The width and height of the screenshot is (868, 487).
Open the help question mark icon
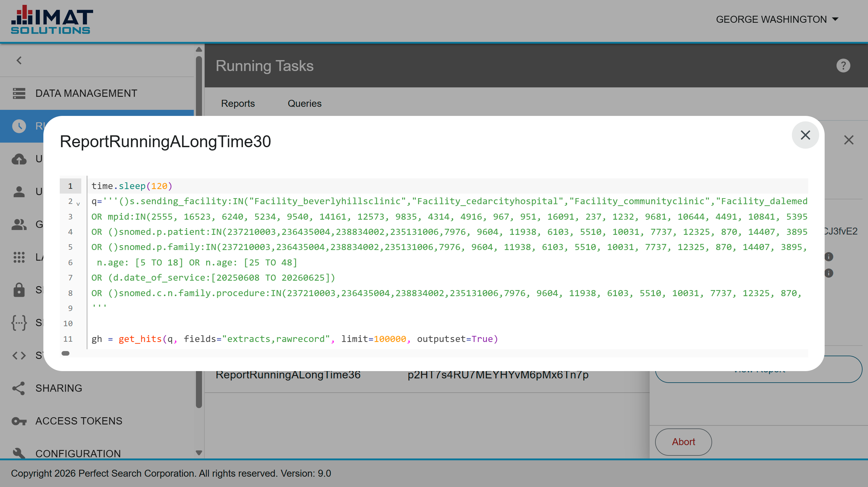coord(843,66)
